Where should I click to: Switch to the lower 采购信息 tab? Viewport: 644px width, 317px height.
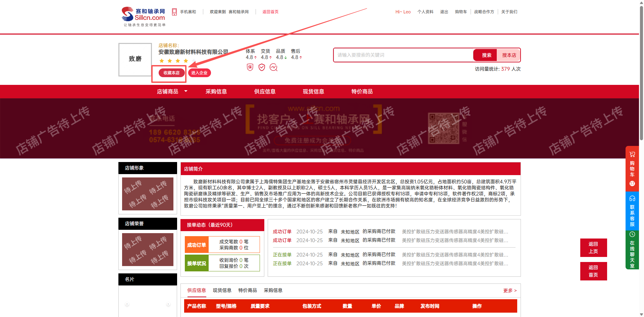[x=273, y=290]
